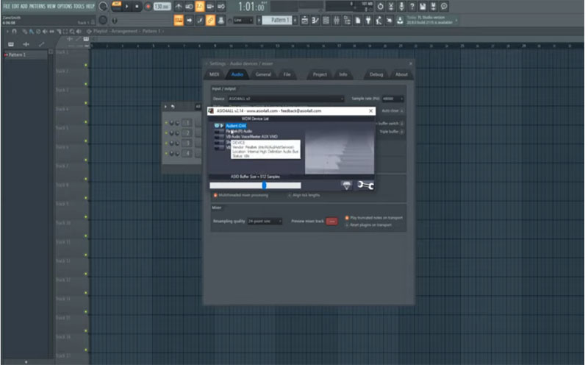Open the Browser via toolbar icon

coord(347,21)
